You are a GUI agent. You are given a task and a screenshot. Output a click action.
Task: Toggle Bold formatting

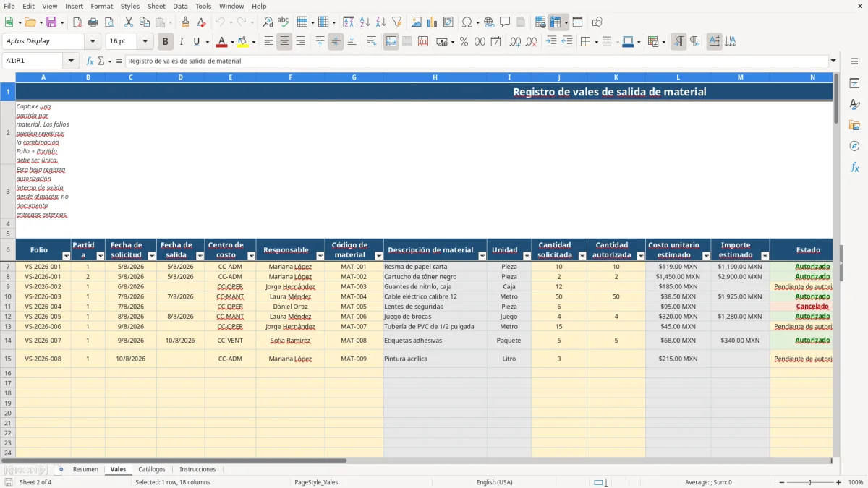coord(166,41)
